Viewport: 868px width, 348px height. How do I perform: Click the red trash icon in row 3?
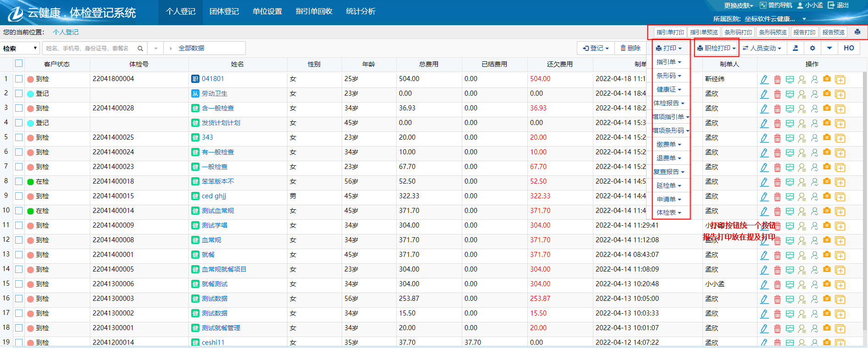coord(777,109)
